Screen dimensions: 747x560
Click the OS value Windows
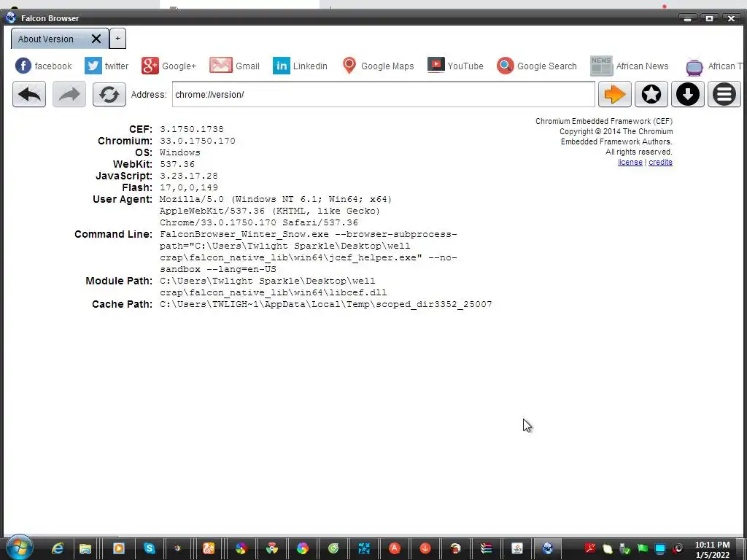pos(180,152)
